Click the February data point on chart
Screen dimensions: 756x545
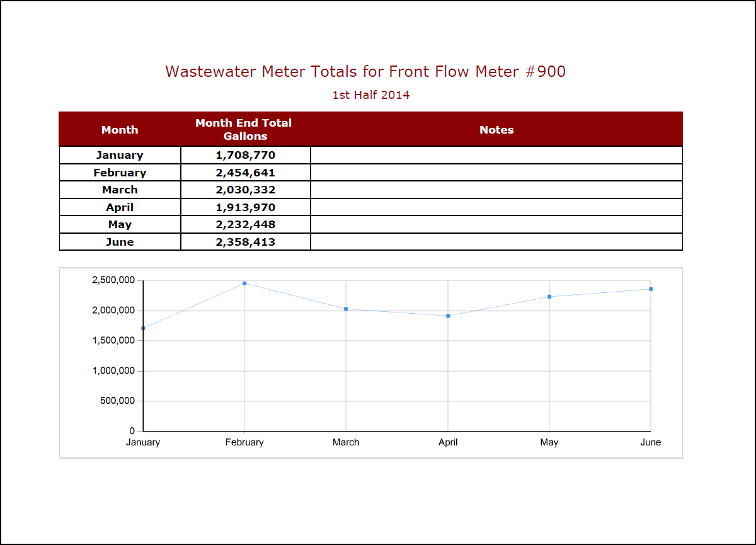coord(244,284)
